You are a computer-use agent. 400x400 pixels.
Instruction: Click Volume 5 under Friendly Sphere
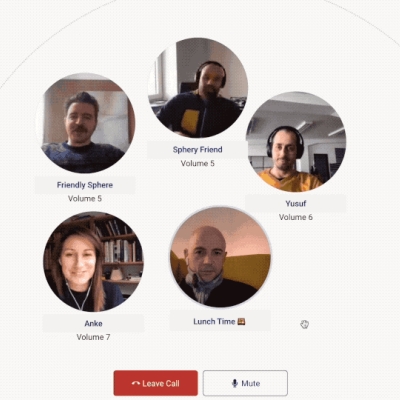tap(85, 199)
